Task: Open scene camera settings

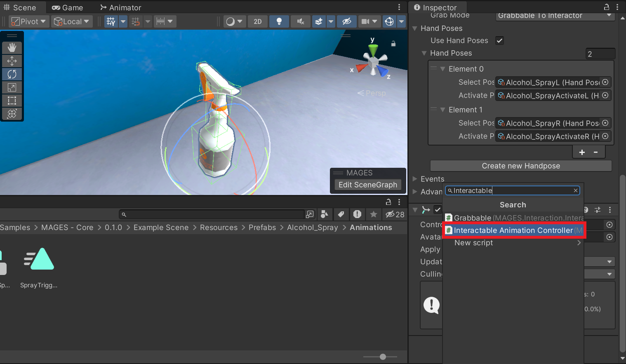Action: (x=369, y=21)
